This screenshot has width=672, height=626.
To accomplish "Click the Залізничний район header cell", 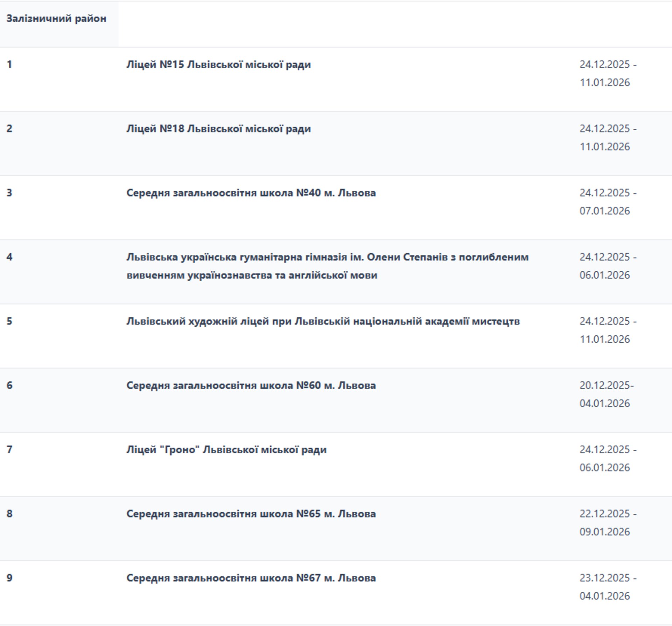I will click(56, 19).
